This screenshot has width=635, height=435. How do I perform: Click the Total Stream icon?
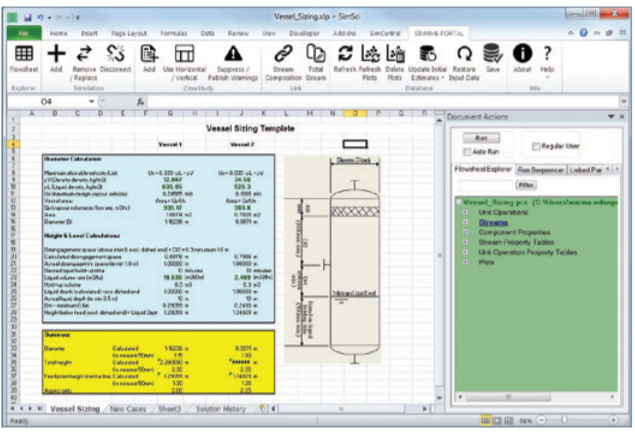point(317,52)
